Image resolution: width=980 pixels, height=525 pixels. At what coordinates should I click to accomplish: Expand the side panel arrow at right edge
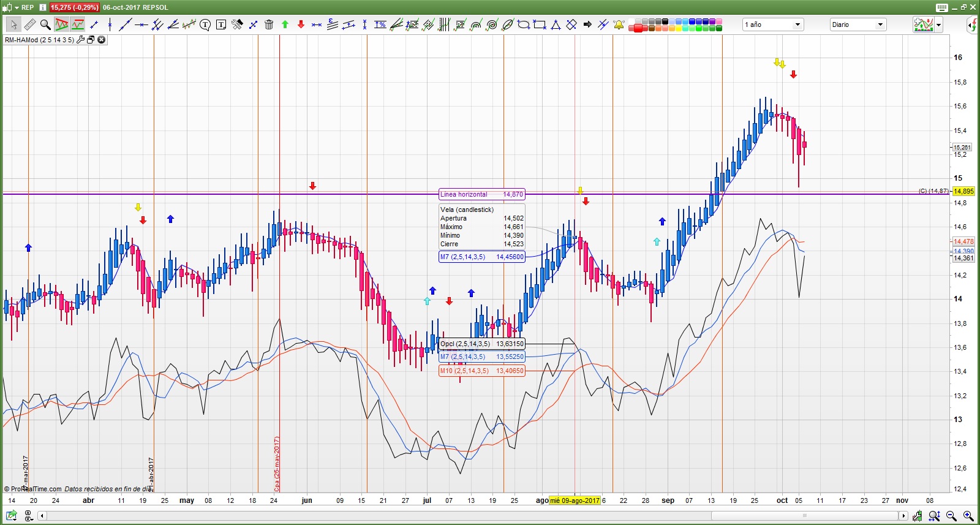tap(973, 25)
